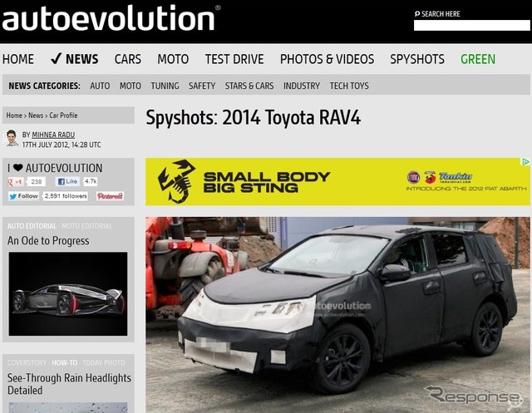
Task: Select the NEWS menu item
Action: pyautogui.click(x=75, y=59)
